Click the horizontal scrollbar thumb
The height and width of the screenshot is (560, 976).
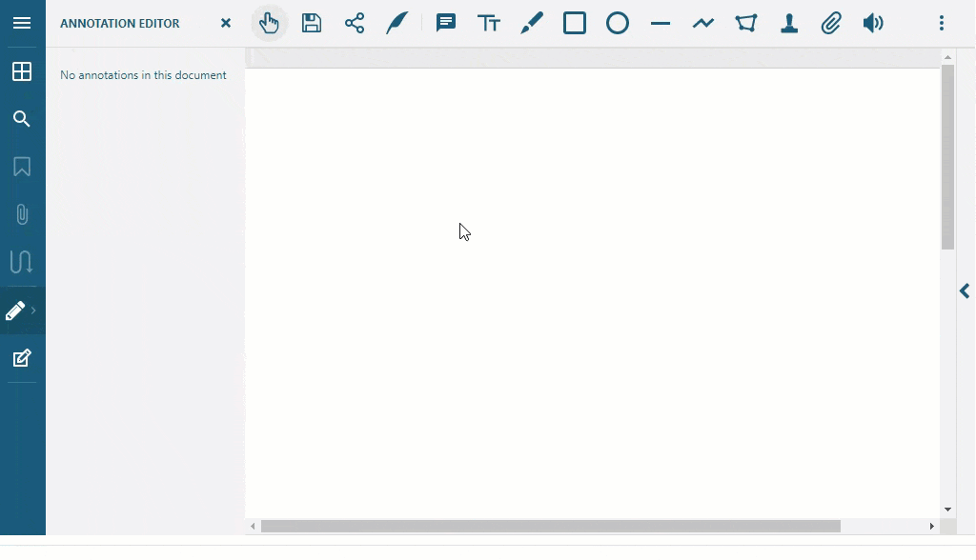tap(551, 527)
